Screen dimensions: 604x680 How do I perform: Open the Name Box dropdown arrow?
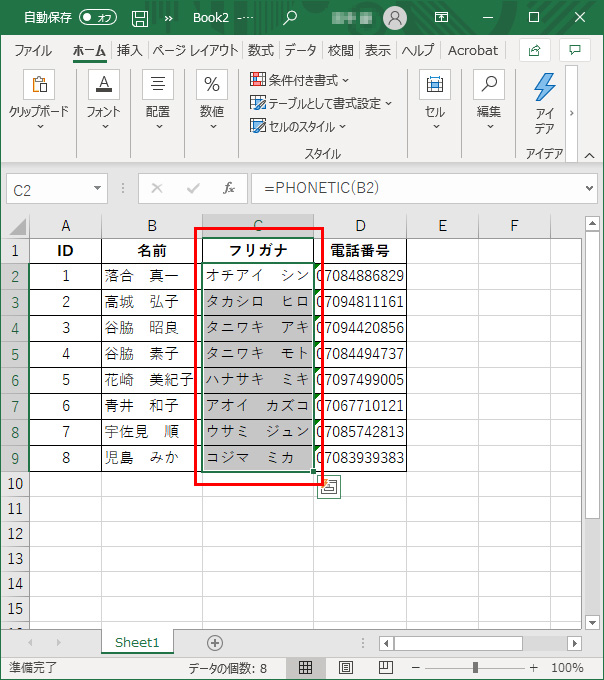(98, 188)
